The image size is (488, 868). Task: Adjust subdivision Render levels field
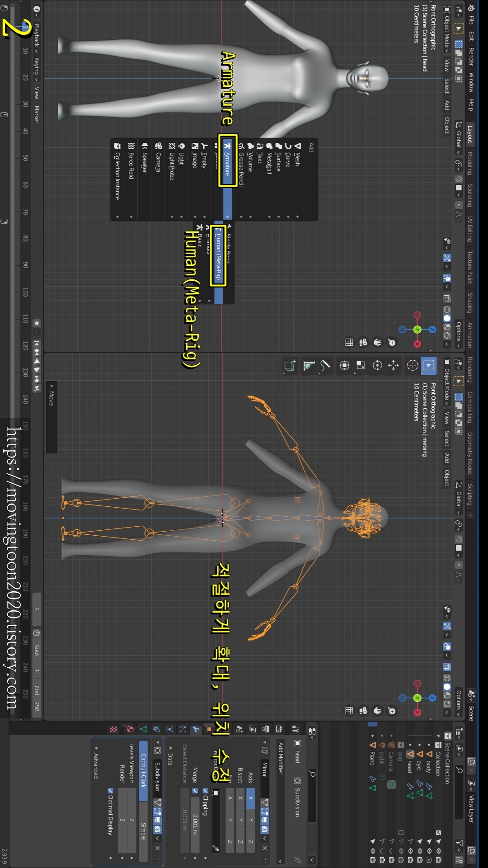(122, 820)
